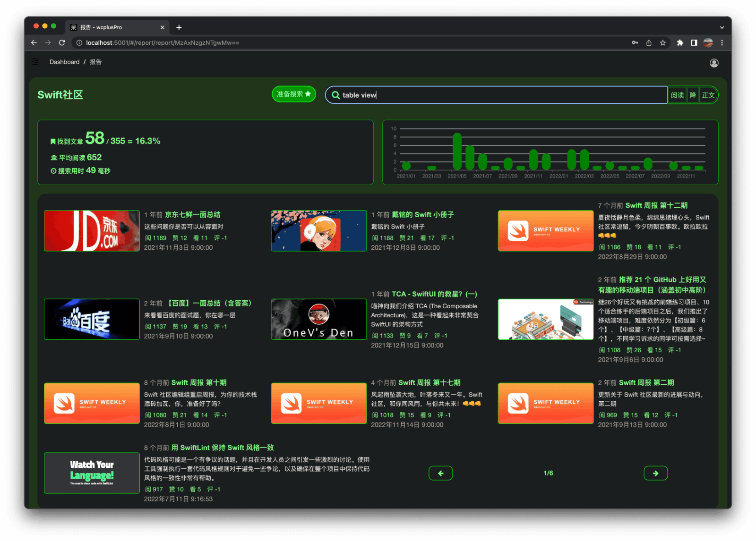This screenshot has height=541, width=756.
Task: Click the right pagination arrow below the articles
Action: [655, 473]
